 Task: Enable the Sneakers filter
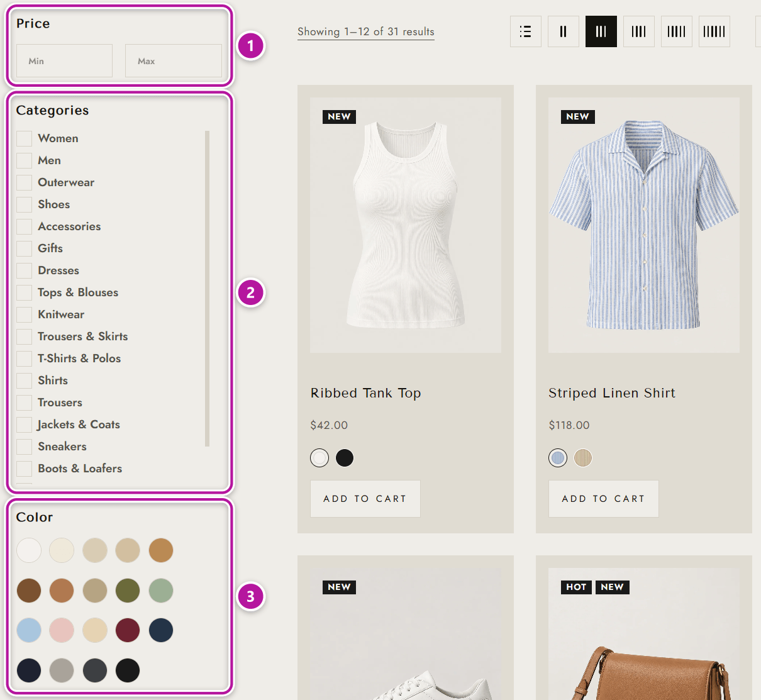pos(24,447)
